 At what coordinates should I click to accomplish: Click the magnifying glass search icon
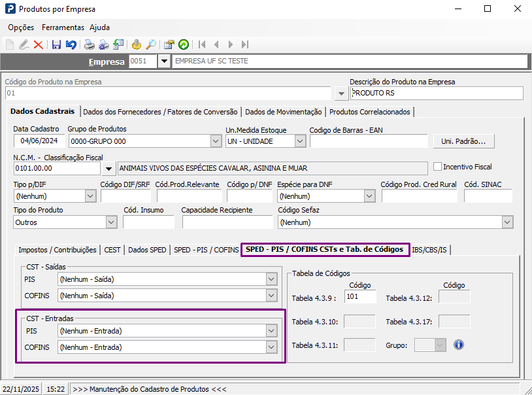[151, 44]
